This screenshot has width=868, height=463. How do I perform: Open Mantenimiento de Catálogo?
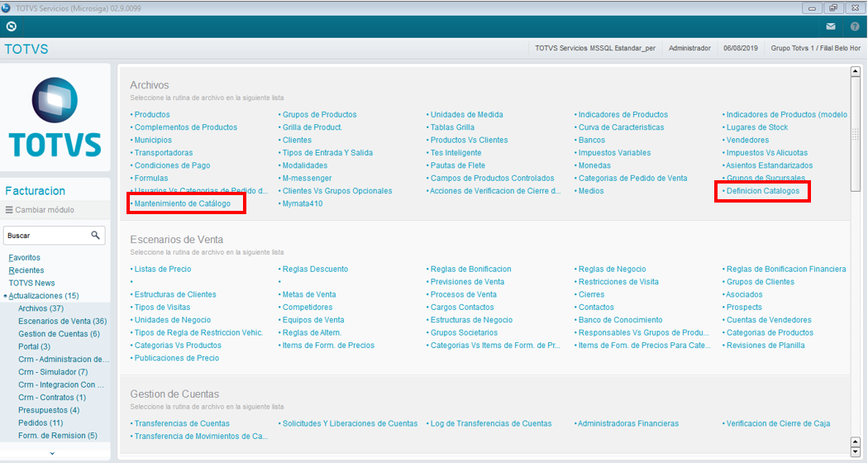[x=182, y=204]
